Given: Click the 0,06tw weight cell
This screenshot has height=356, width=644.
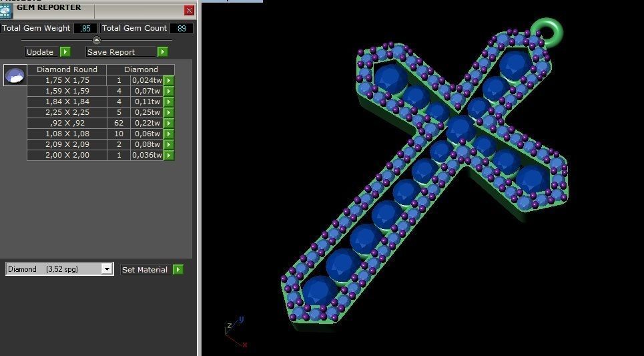Looking at the screenshot, I should (x=147, y=134).
